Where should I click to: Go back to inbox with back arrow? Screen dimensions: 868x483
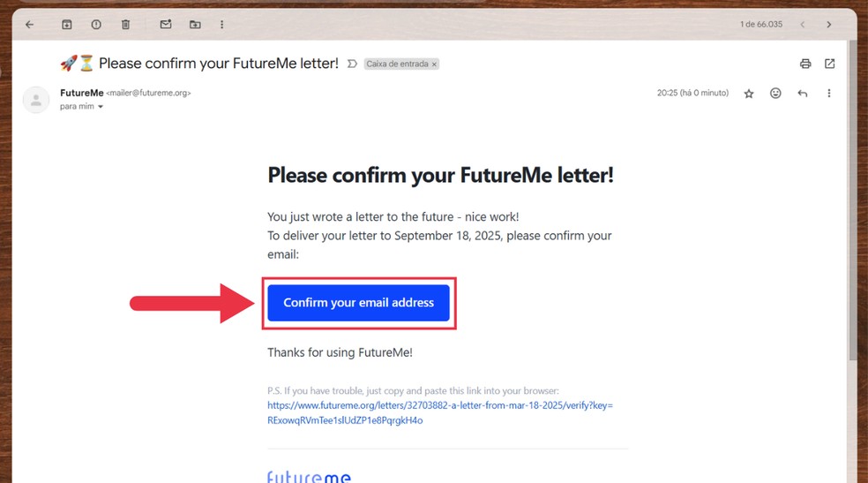pyautogui.click(x=30, y=25)
